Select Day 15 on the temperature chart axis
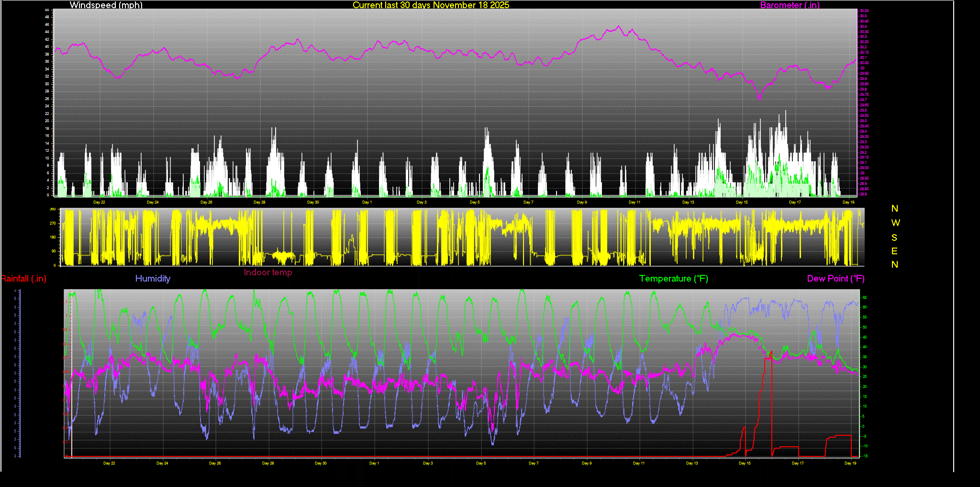The image size is (980, 487). point(745,464)
